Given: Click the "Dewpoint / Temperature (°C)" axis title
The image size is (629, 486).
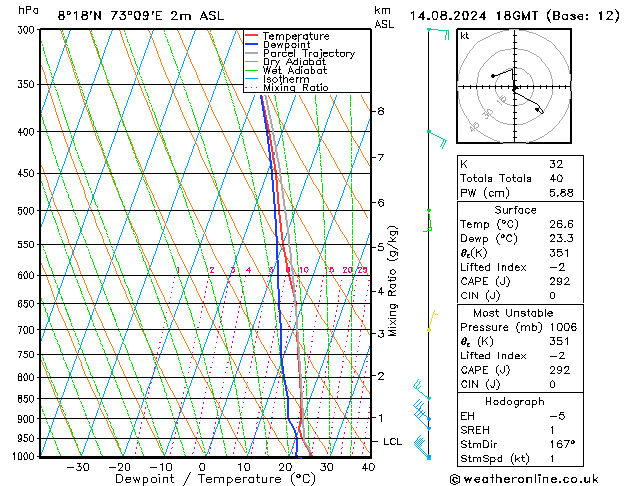Looking at the screenshot, I should coord(215,479).
